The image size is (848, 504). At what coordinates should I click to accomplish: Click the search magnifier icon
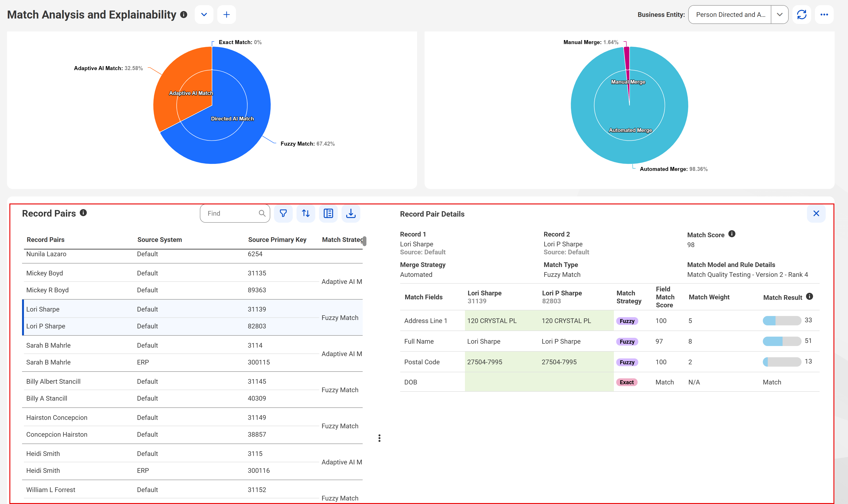click(262, 213)
